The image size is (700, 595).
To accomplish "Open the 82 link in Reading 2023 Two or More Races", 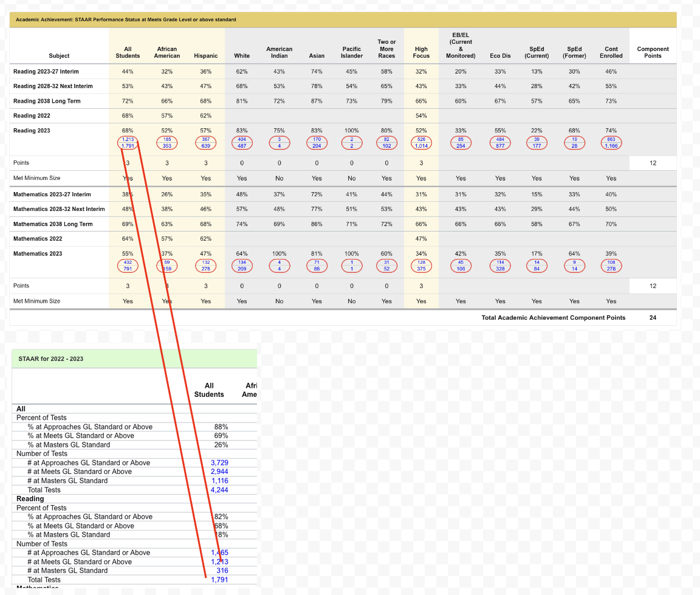I will 386,139.
